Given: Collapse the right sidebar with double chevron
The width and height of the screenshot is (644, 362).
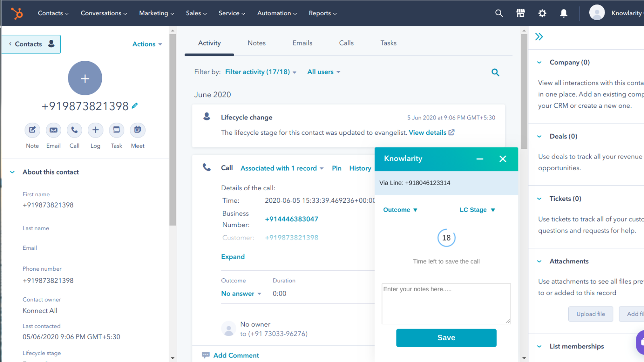Looking at the screenshot, I should click(x=539, y=37).
